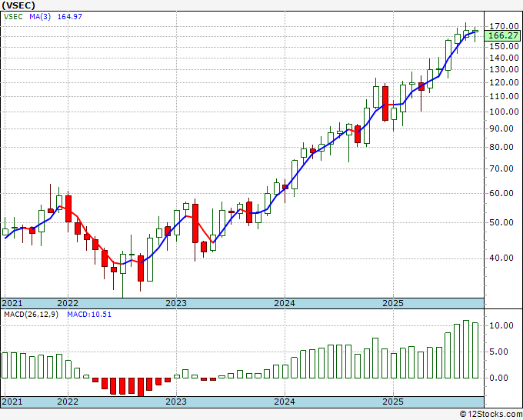The width and height of the screenshot is (523, 420).
Task: Click the 100.00 price axis label
Action: (504, 112)
